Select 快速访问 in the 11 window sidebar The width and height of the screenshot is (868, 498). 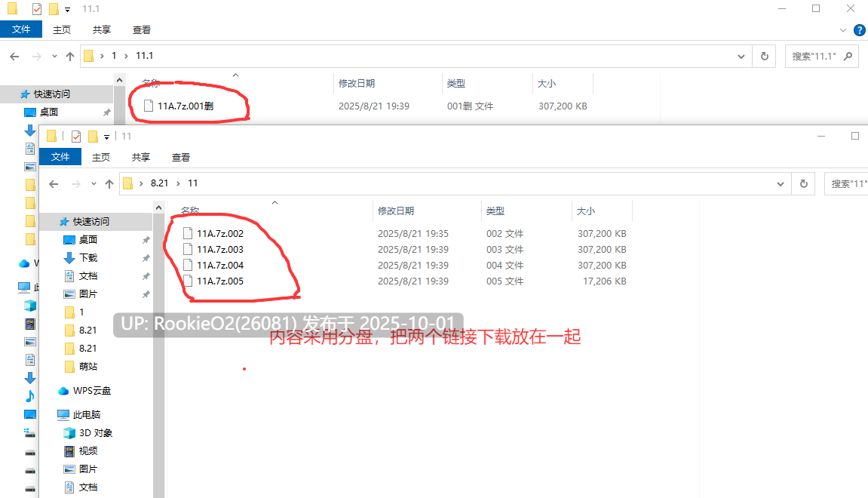click(90, 222)
